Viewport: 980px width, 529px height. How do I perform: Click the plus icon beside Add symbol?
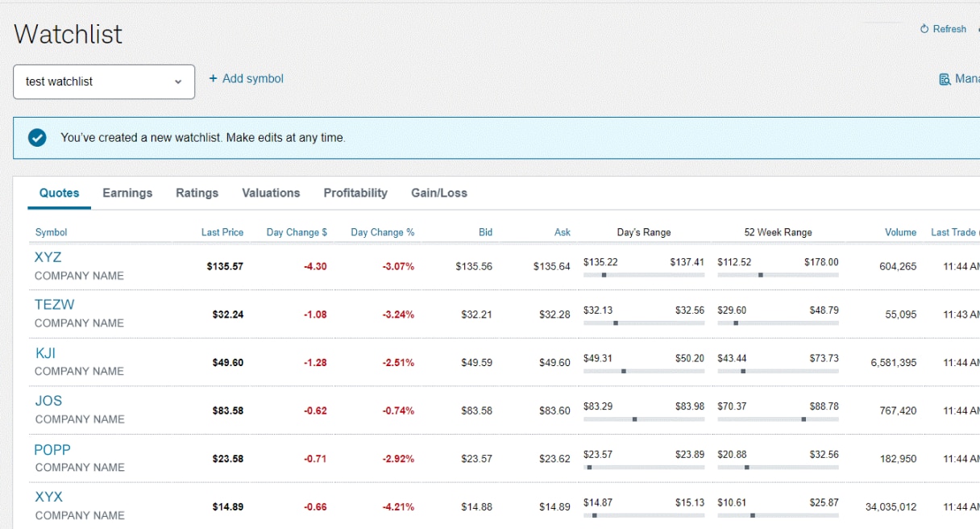pyautogui.click(x=213, y=79)
